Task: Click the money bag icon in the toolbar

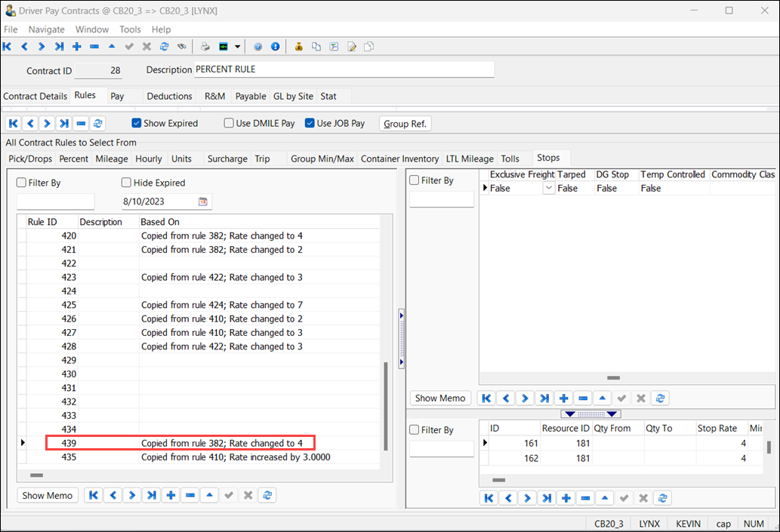Action: 299,47
